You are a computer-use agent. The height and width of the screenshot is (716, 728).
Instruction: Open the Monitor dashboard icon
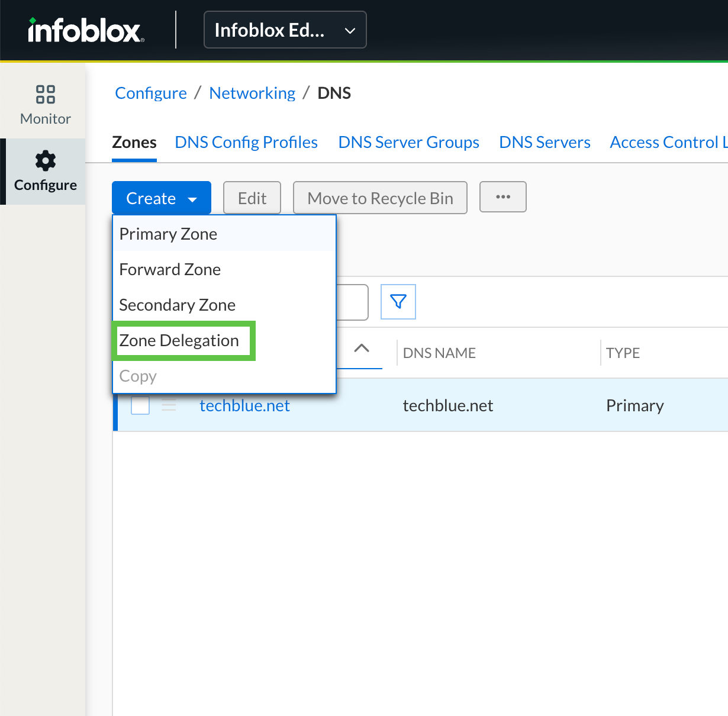(46, 95)
